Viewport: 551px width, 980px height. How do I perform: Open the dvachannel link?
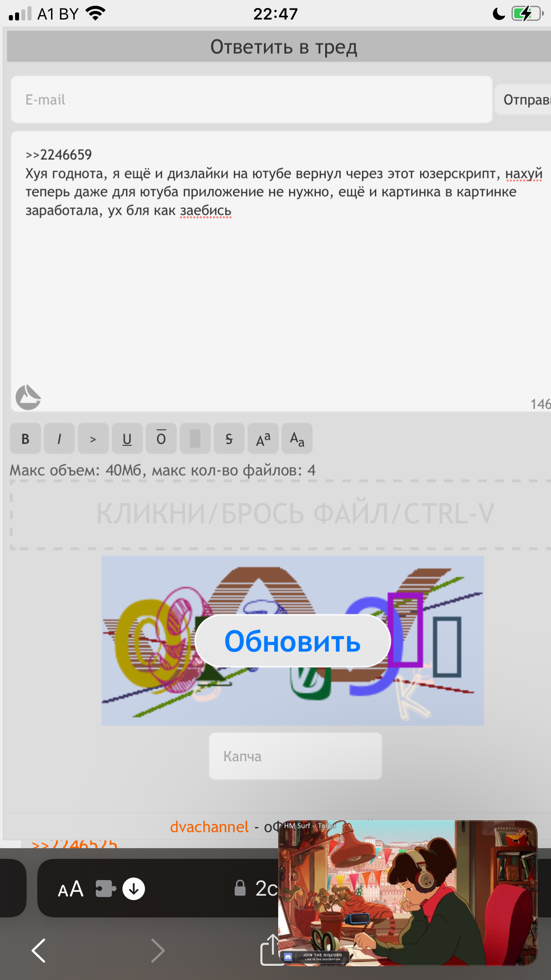pos(209,827)
